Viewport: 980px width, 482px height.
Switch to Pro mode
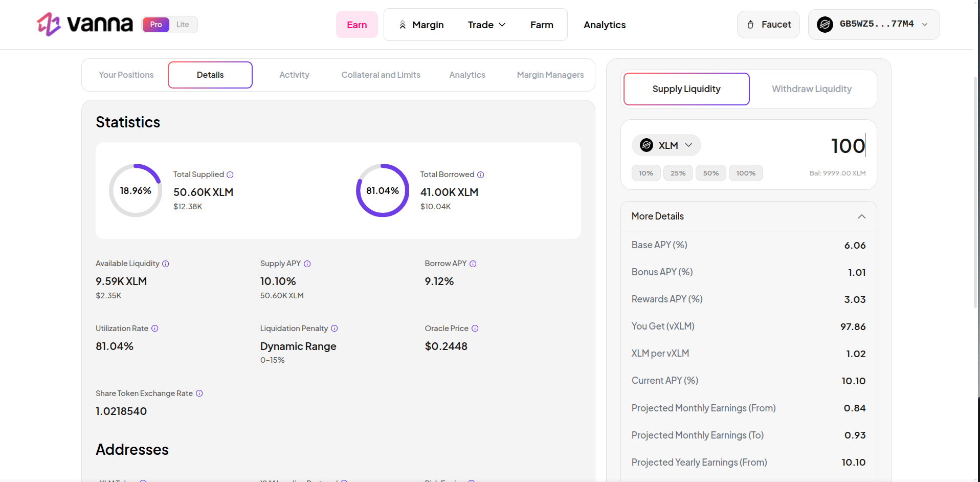[156, 25]
